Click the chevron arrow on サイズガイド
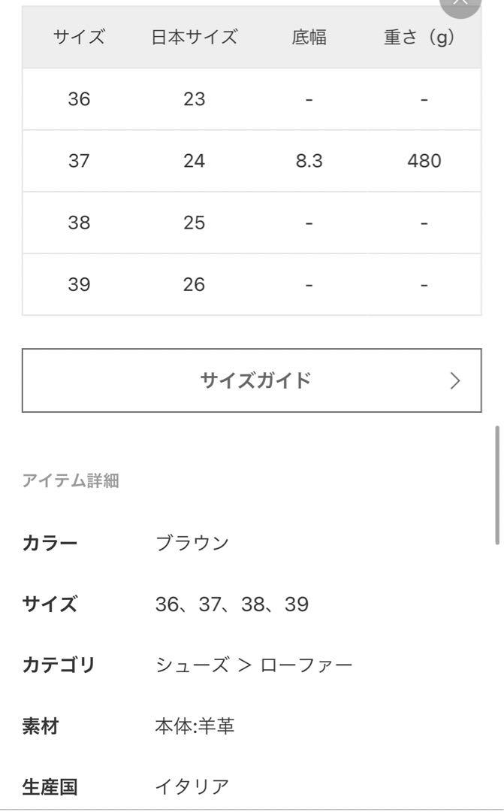Screen dimensions: 504x812 tap(454, 380)
